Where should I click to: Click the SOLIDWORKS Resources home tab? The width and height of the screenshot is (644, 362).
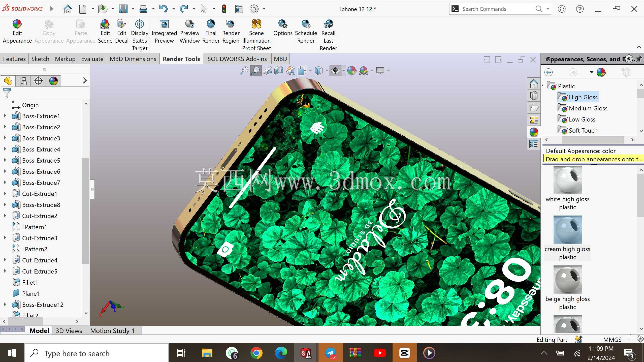click(x=534, y=84)
